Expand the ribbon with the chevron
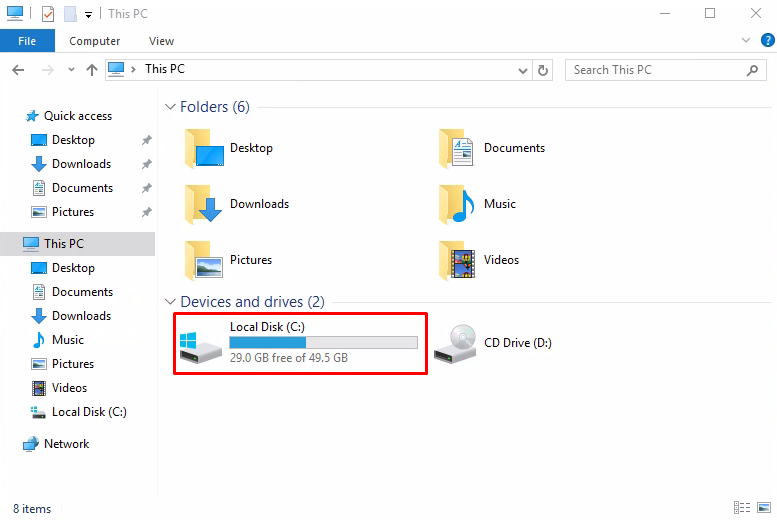The image size is (777, 520). (745, 40)
